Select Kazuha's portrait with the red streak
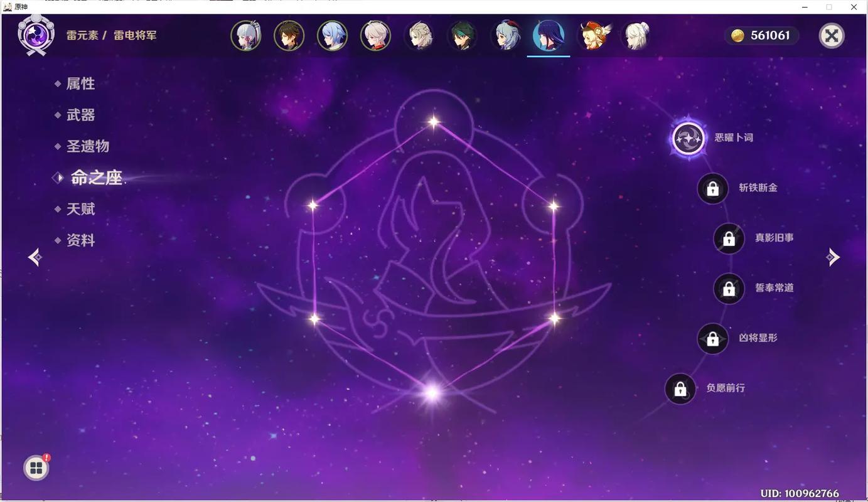The image size is (868, 502). pos(375,36)
